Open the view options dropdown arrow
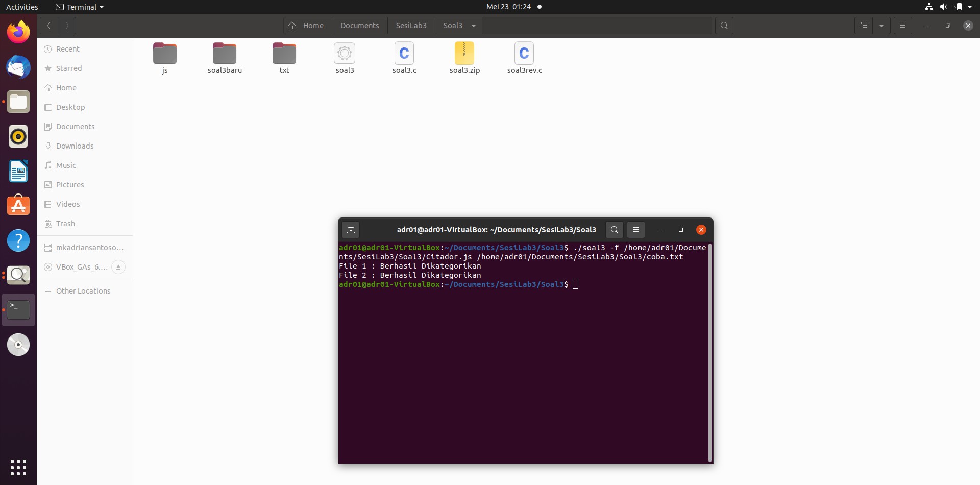Screen dimensions: 980x485 click(x=883, y=25)
